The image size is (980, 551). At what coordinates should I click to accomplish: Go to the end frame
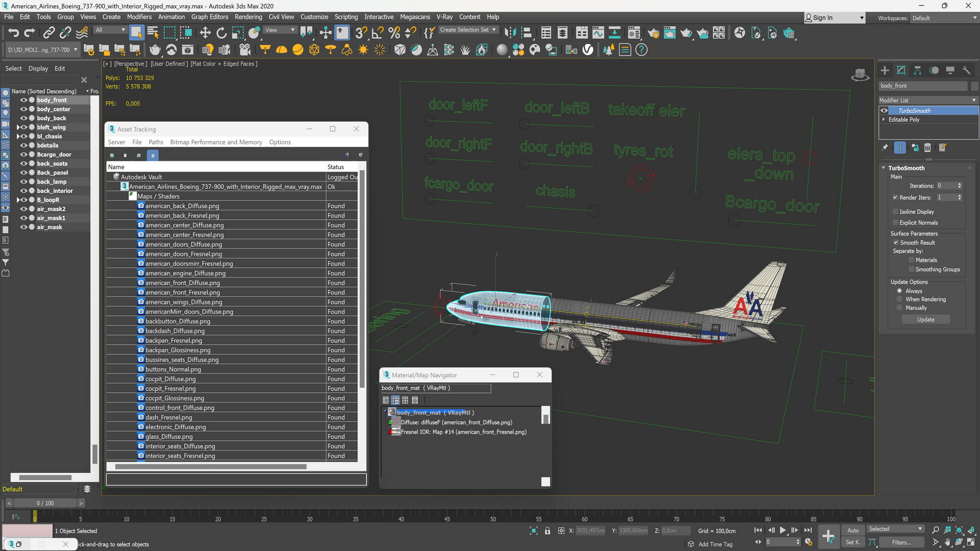pos(807,531)
